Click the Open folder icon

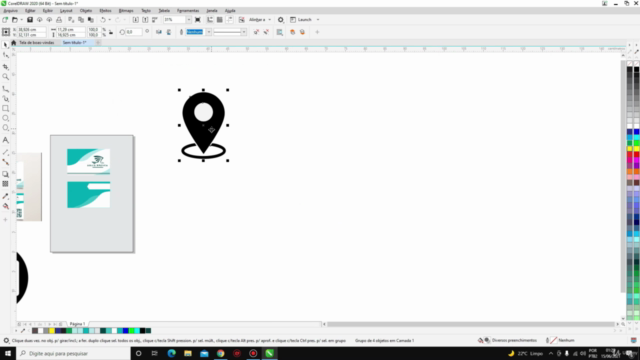click(15, 20)
